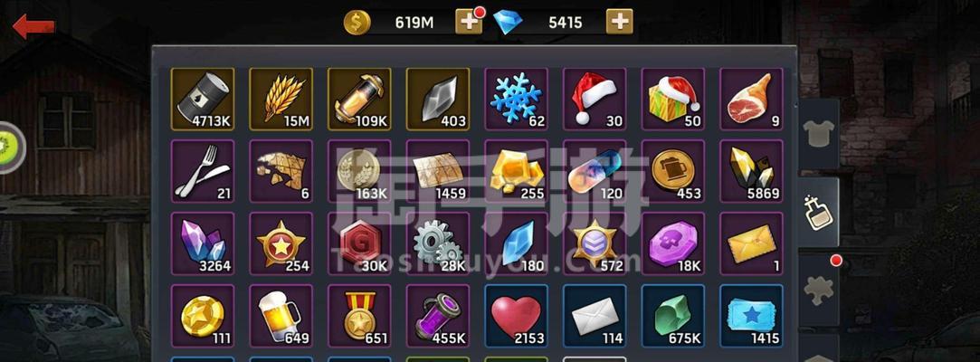Add gold coins with plus button
Screen dimensions: 980x362
(468, 23)
